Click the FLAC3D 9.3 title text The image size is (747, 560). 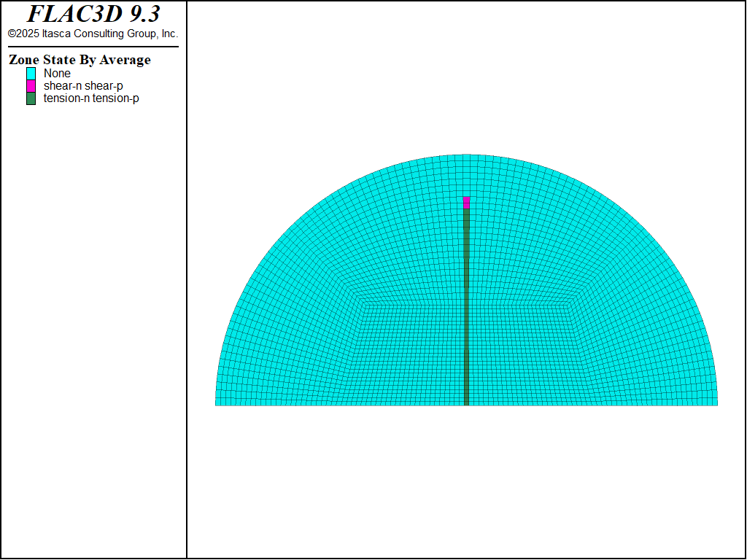coord(93,14)
